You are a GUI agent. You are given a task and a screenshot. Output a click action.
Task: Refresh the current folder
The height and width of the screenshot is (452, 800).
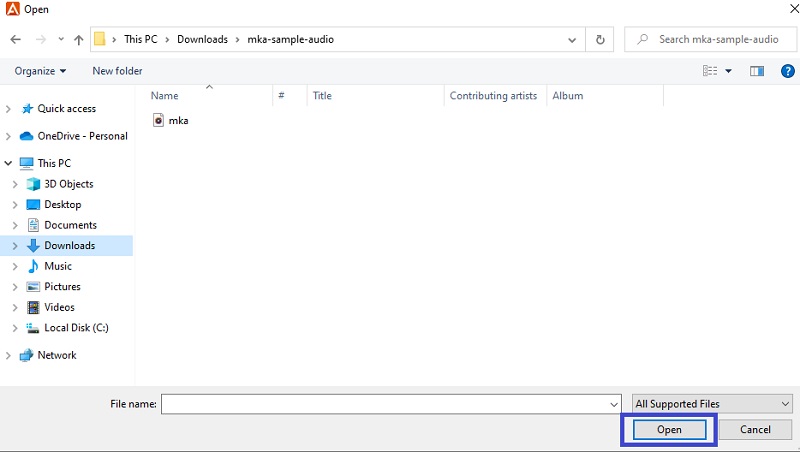601,40
